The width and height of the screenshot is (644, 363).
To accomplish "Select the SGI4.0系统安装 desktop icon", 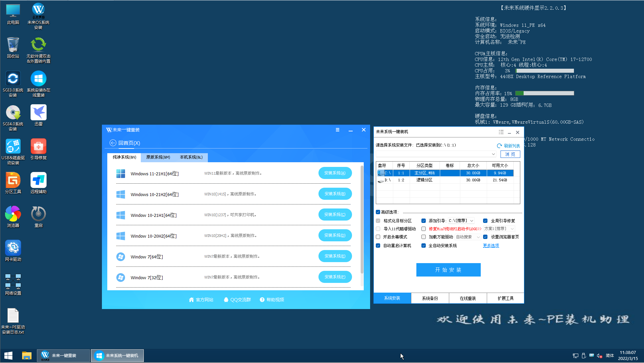I will (x=13, y=118).
